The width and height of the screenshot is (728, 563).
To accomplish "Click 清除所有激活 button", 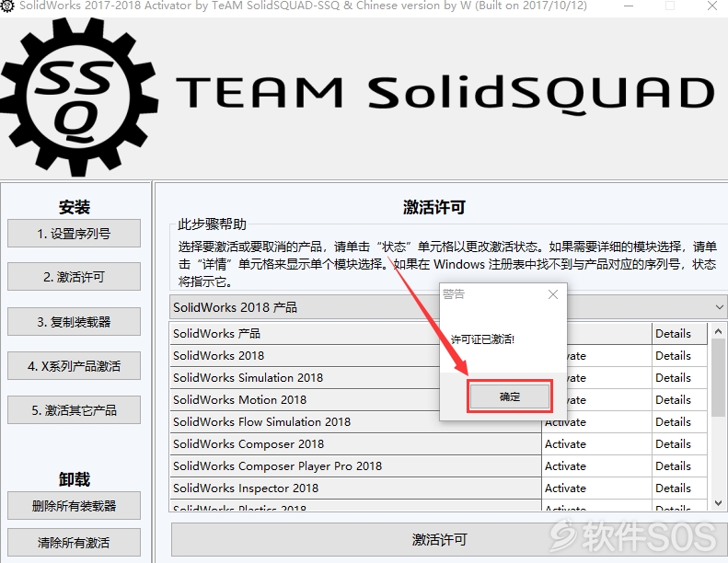I will tap(74, 542).
